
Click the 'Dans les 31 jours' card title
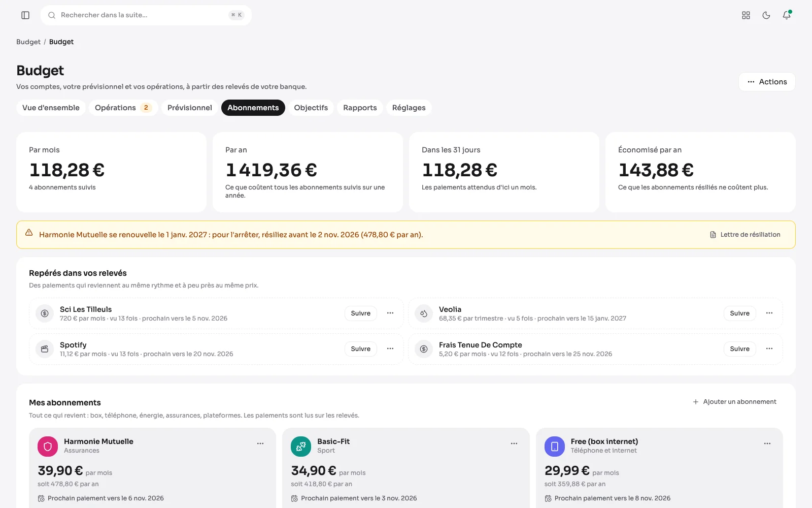[x=451, y=150]
